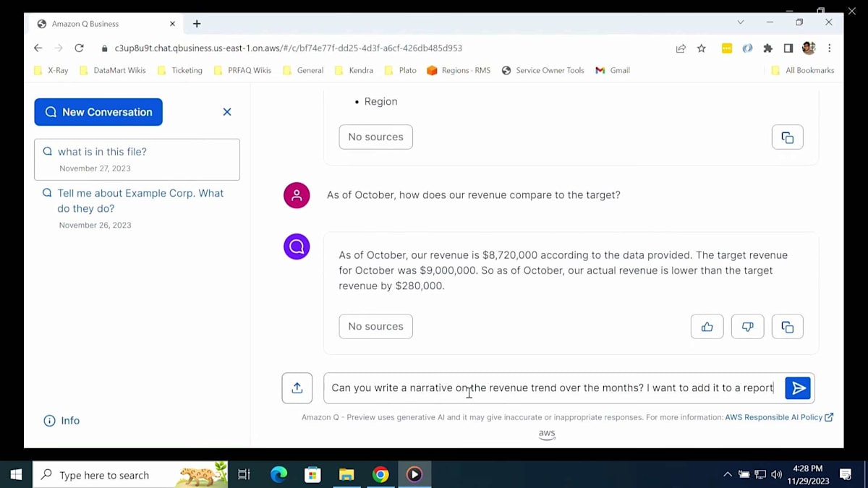Open media player app in taskbar
The image size is (868, 488).
[x=414, y=475]
